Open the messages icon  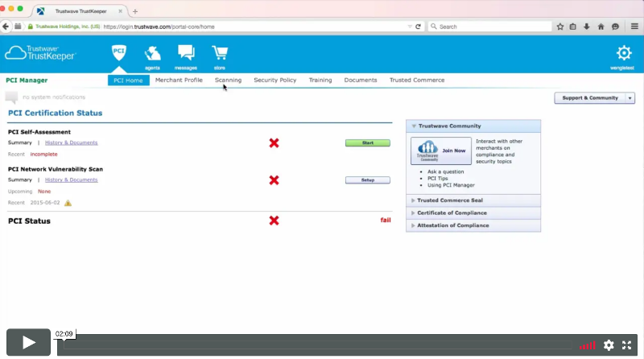click(x=186, y=53)
